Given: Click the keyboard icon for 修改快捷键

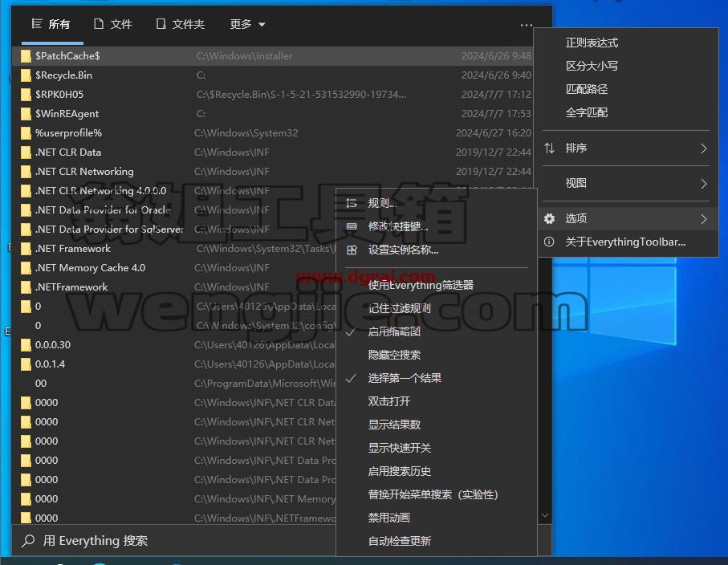Looking at the screenshot, I should pyautogui.click(x=352, y=226).
